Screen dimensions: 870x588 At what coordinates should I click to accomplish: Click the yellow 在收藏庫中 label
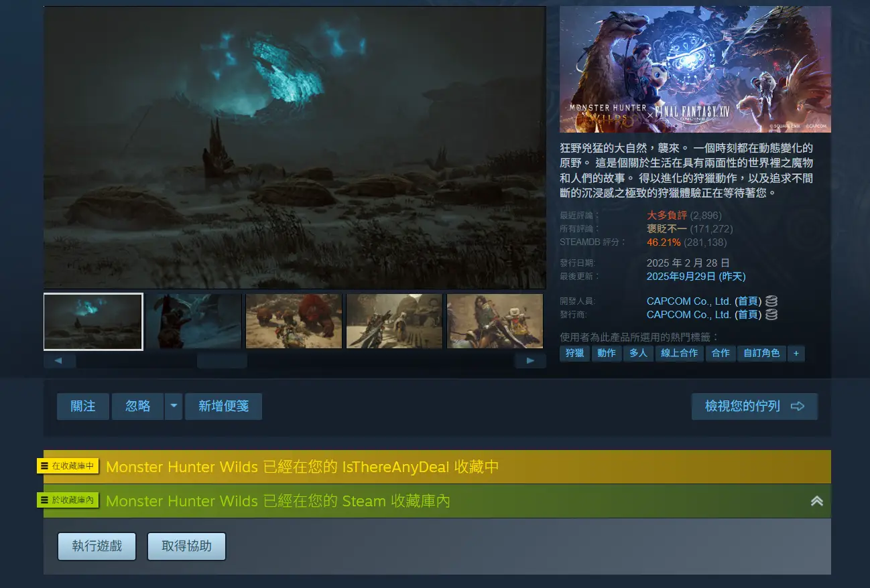point(68,466)
